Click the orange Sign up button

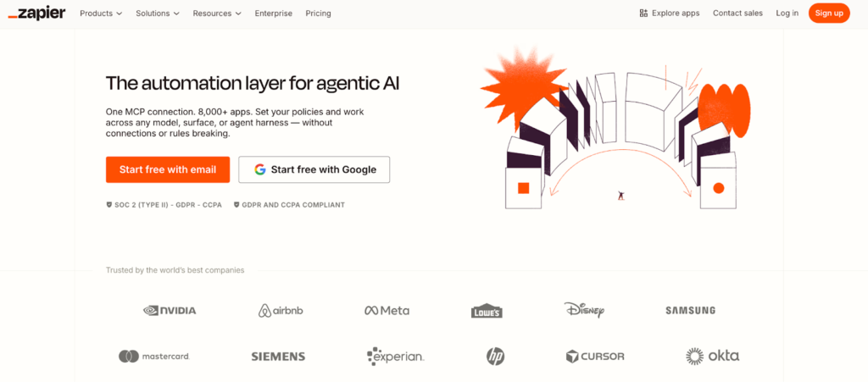coord(829,14)
